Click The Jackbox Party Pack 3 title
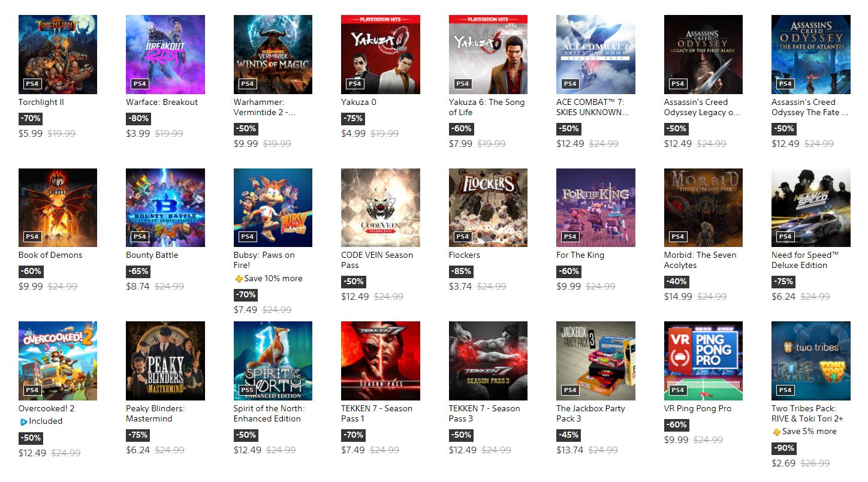Screen dimensions: 868x482 point(590,414)
